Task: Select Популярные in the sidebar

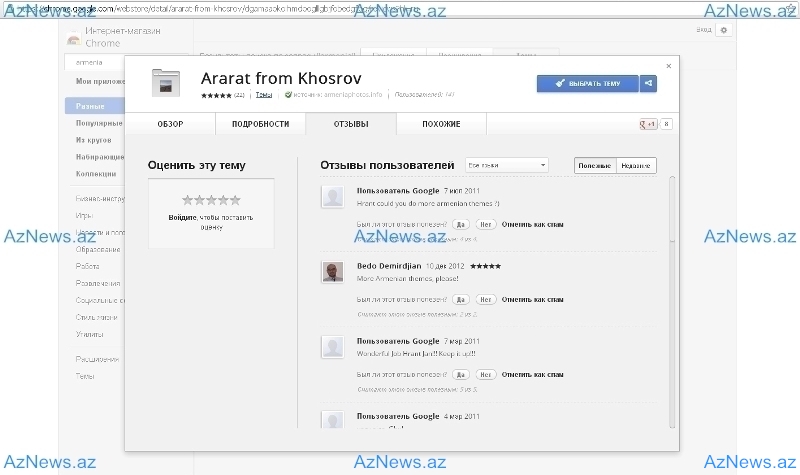Action: (99, 123)
